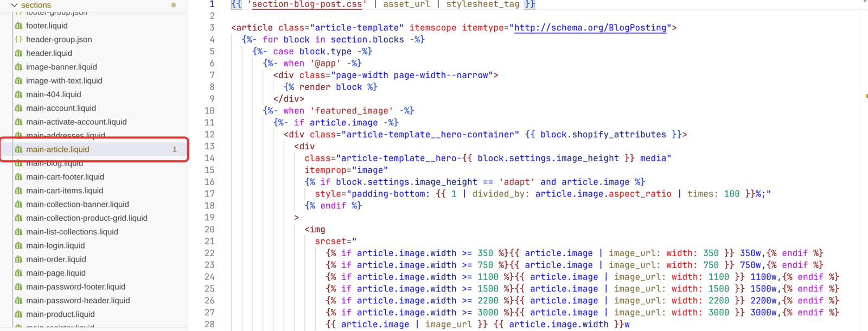868x331 pixels.
Task: Click the Shopify icon beside main-order.liquid
Action: point(18,259)
